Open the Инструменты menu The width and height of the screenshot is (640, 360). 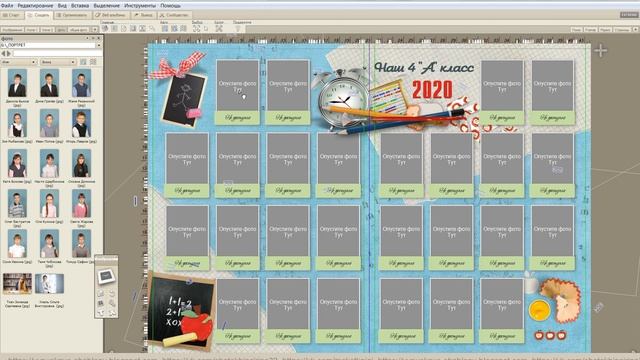[x=140, y=6]
